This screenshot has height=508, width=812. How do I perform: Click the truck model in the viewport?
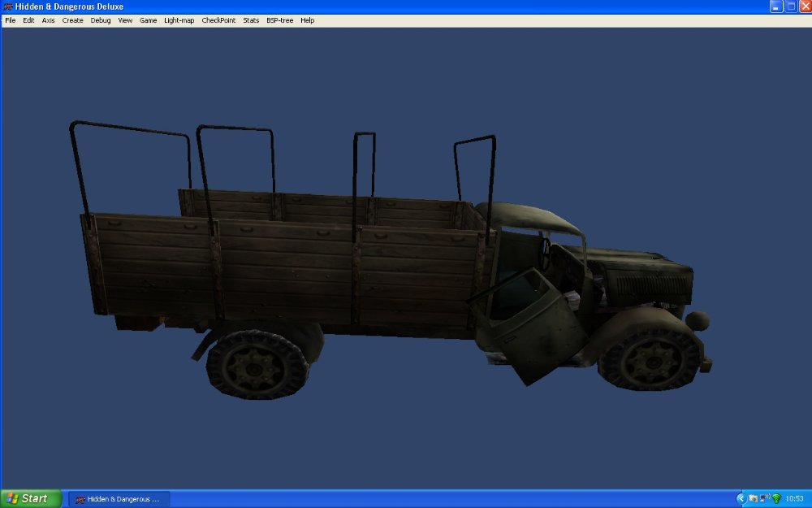pyautogui.click(x=391, y=260)
